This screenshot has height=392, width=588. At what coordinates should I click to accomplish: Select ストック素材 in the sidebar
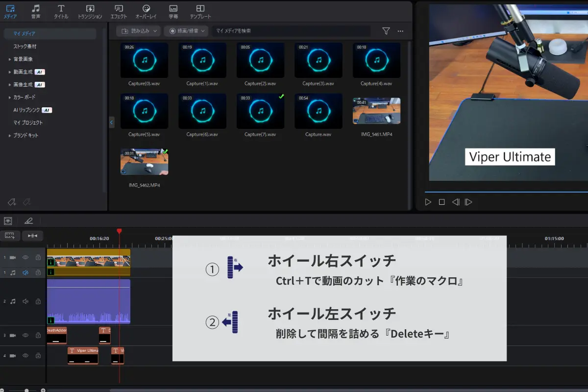click(x=25, y=47)
